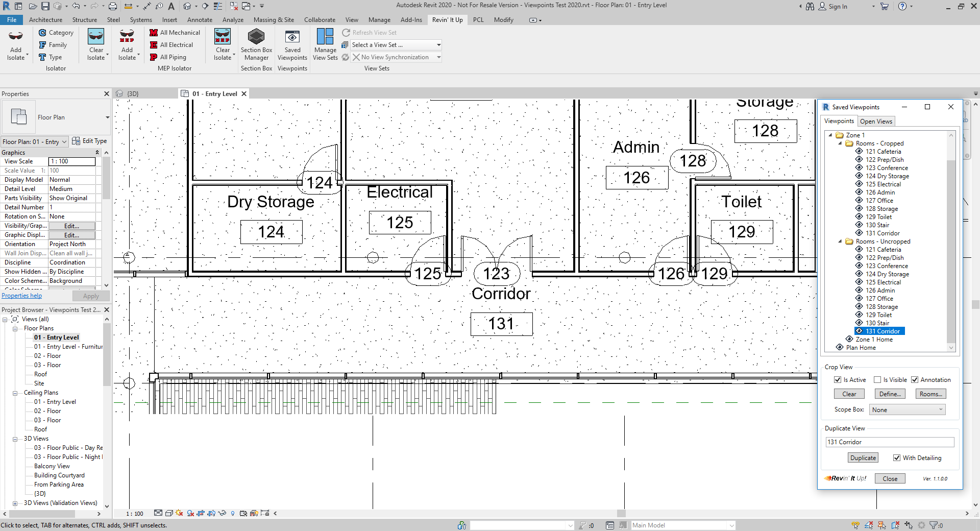Collapse the Rooms - Uncropped folder

[x=840, y=242]
